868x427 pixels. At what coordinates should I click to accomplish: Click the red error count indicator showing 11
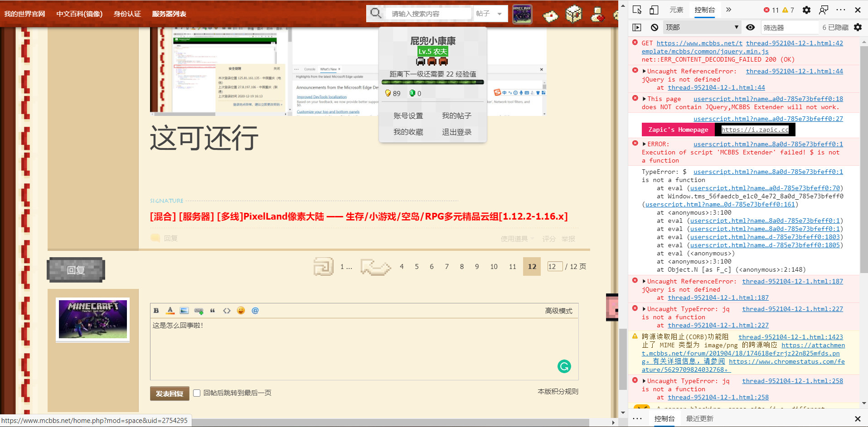(771, 10)
